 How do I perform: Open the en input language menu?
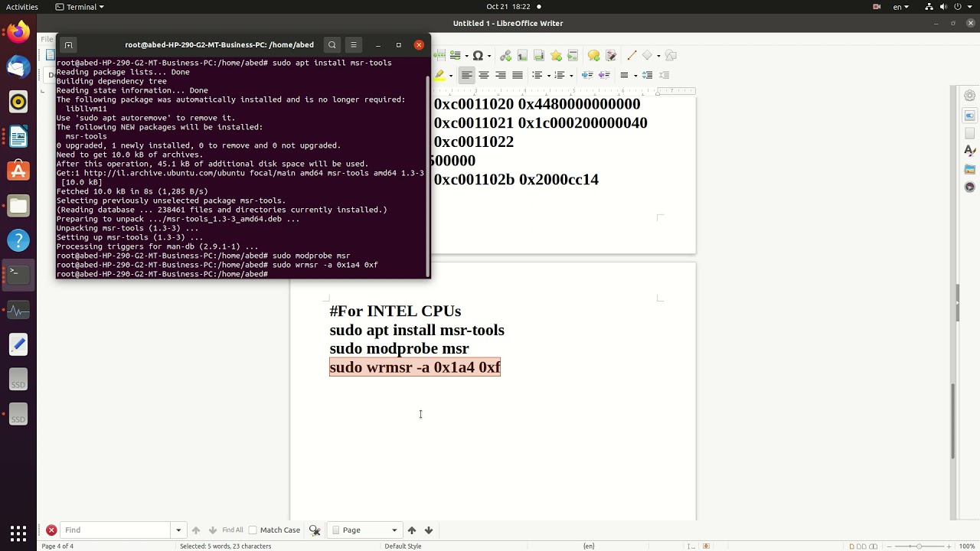(x=901, y=7)
